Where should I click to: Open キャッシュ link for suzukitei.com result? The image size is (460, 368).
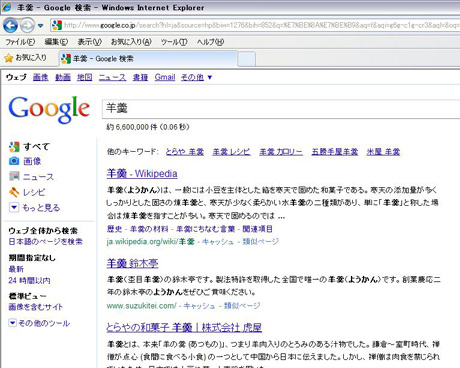click(x=199, y=306)
